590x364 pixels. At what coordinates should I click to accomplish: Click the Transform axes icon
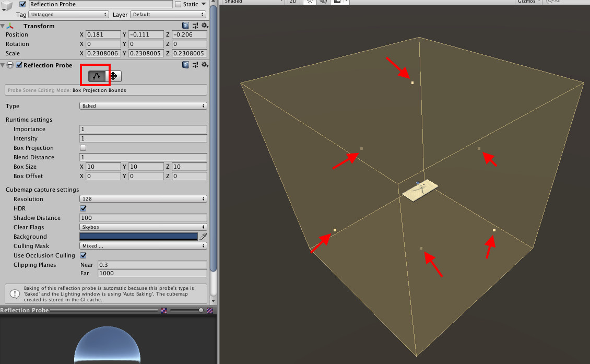click(10, 26)
